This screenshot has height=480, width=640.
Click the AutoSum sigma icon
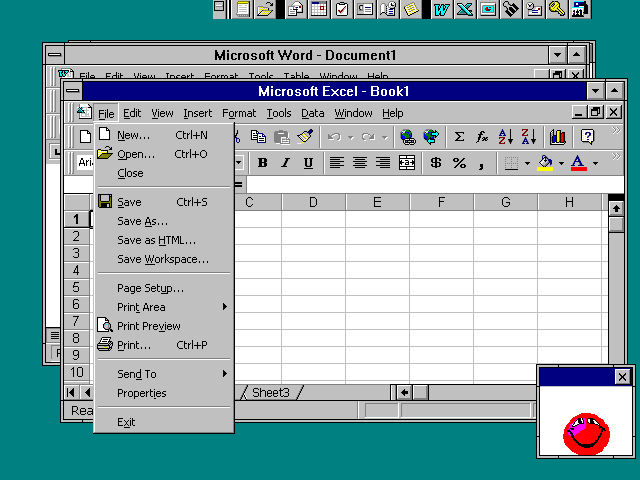tap(459, 137)
